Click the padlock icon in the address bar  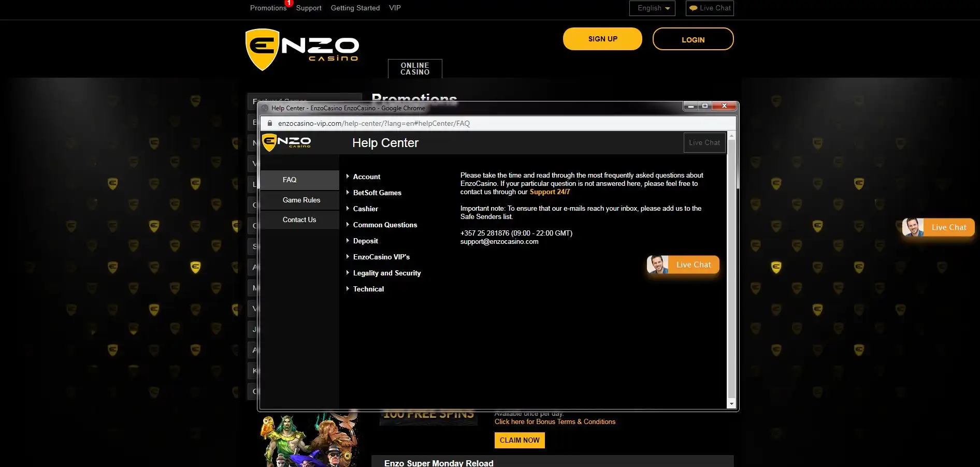pyautogui.click(x=269, y=123)
